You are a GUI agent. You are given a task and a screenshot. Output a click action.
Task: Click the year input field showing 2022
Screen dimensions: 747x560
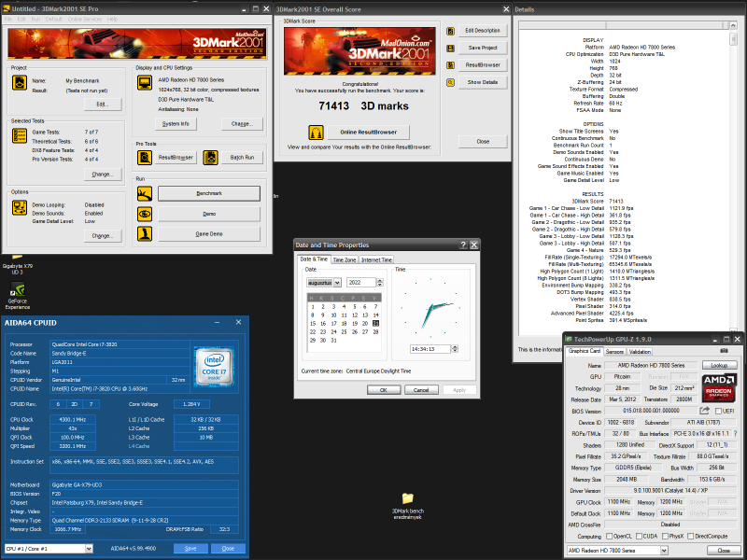(x=361, y=283)
